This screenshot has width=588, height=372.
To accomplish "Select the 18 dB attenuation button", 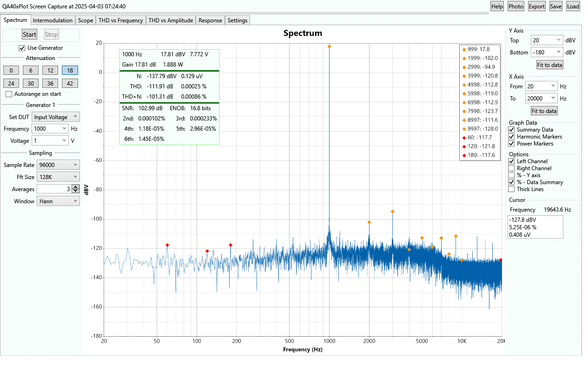I will click(70, 70).
